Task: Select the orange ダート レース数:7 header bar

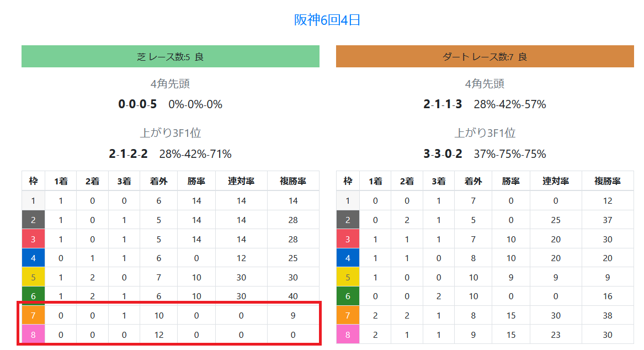Action: (485, 56)
